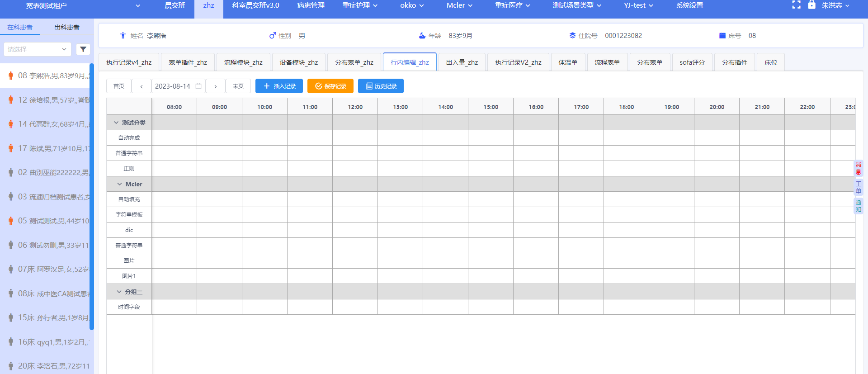Click the 姓名 patient name icon

[x=123, y=35]
